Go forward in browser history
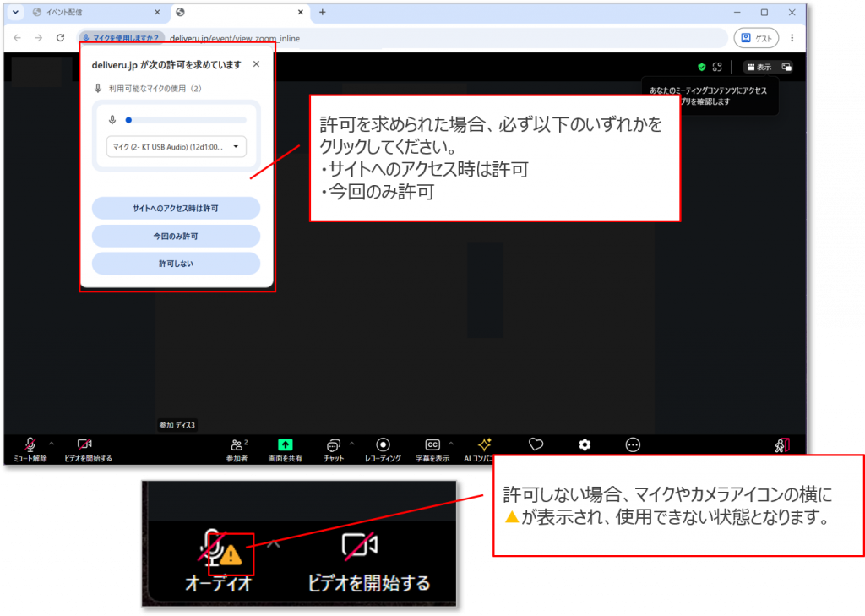This screenshot has width=865, height=616. (39, 38)
